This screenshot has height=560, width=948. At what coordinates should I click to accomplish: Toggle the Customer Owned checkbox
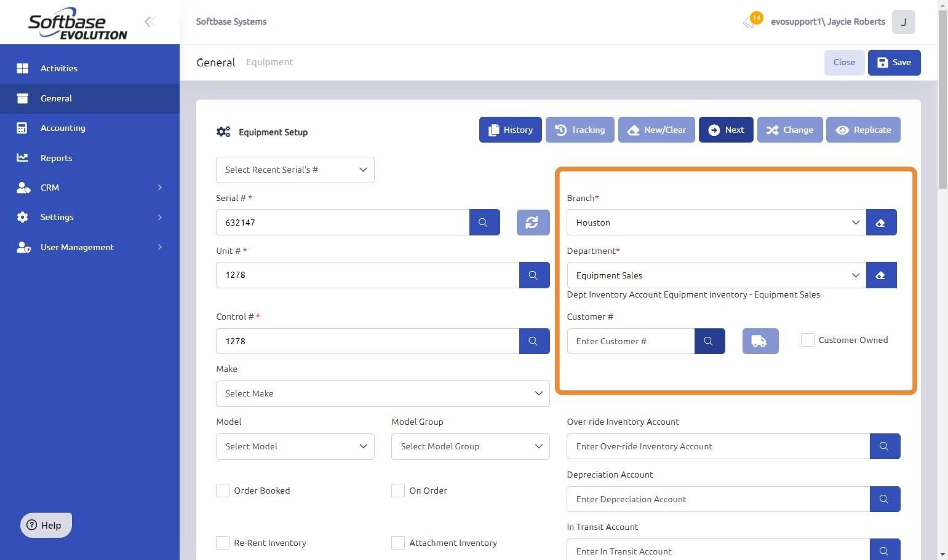(808, 340)
